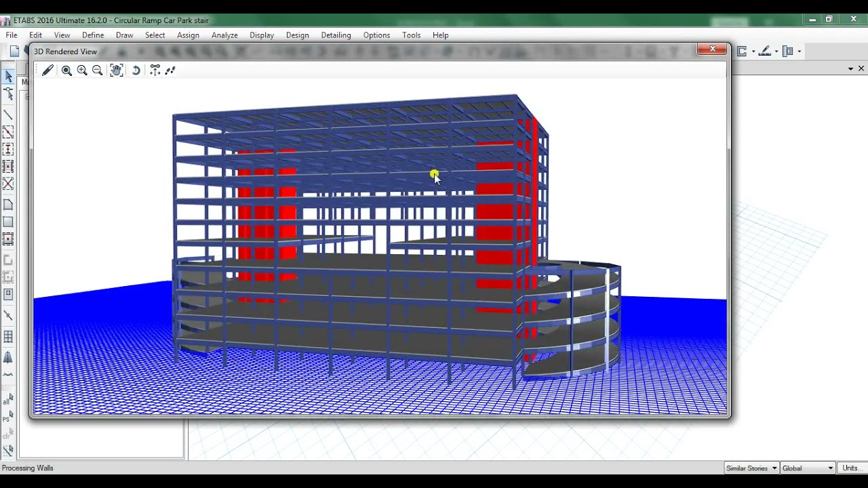Screen dimensions: 868x488
Task: Click the draw wall openings icon
Action: coord(8,294)
